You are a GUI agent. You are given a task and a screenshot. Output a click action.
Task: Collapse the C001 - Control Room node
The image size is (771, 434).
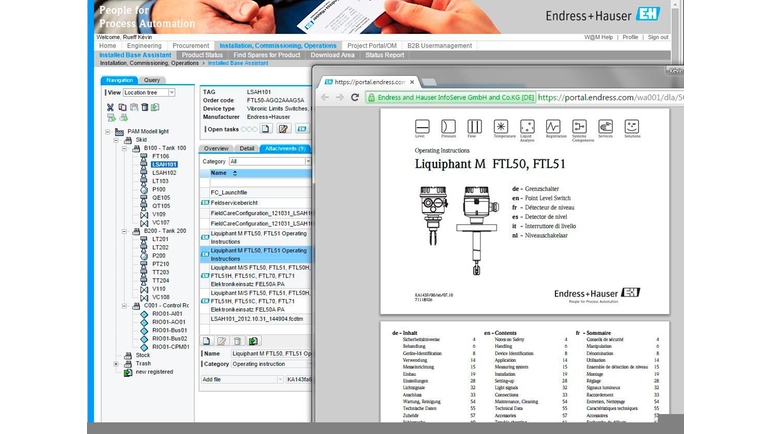tap(124, 306)
